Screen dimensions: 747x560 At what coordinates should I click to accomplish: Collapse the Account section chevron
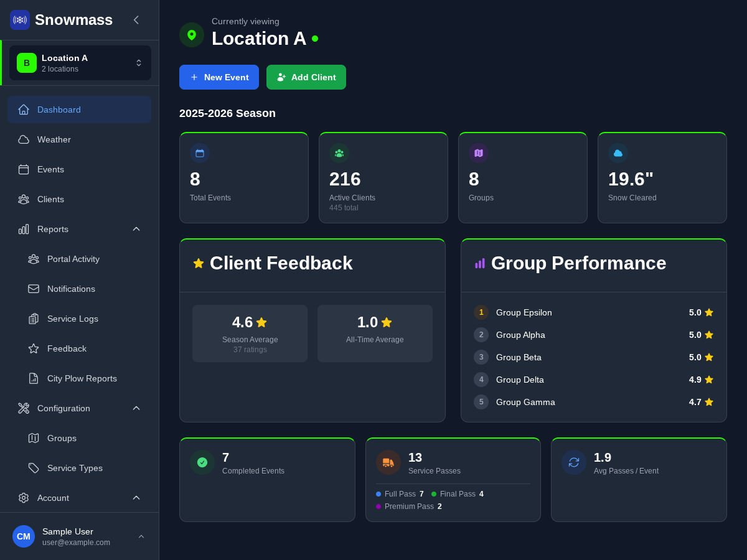coord(136,498)
